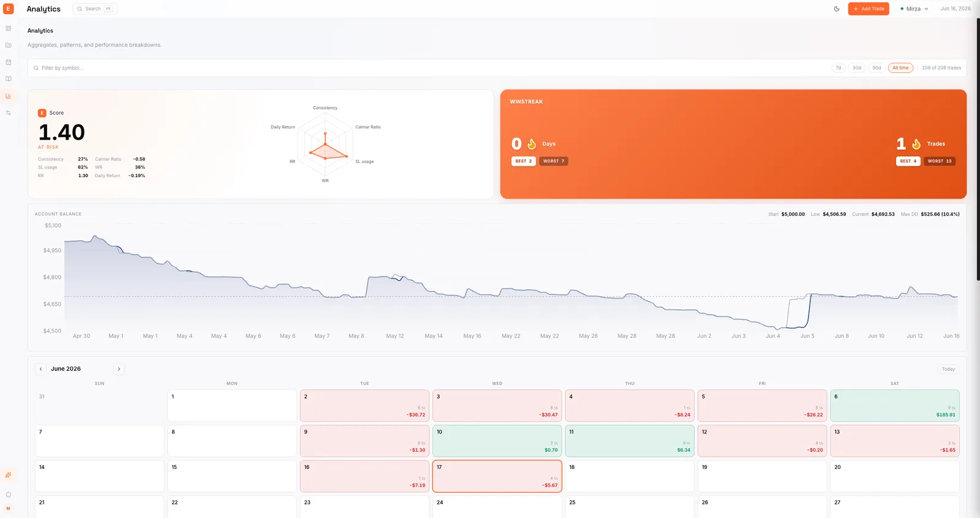Go to previous month in calendar
Screen dimensions: 980x518
click(x=41, y=369)
